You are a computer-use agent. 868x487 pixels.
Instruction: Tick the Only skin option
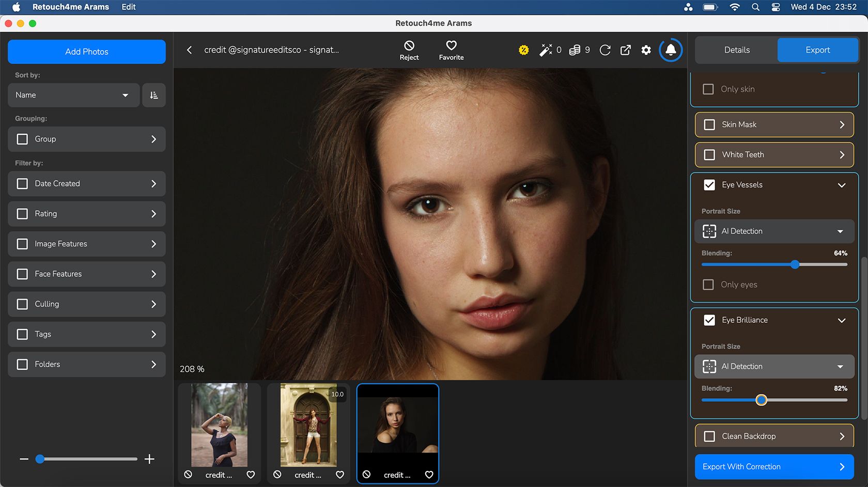[x=708, y=89]
